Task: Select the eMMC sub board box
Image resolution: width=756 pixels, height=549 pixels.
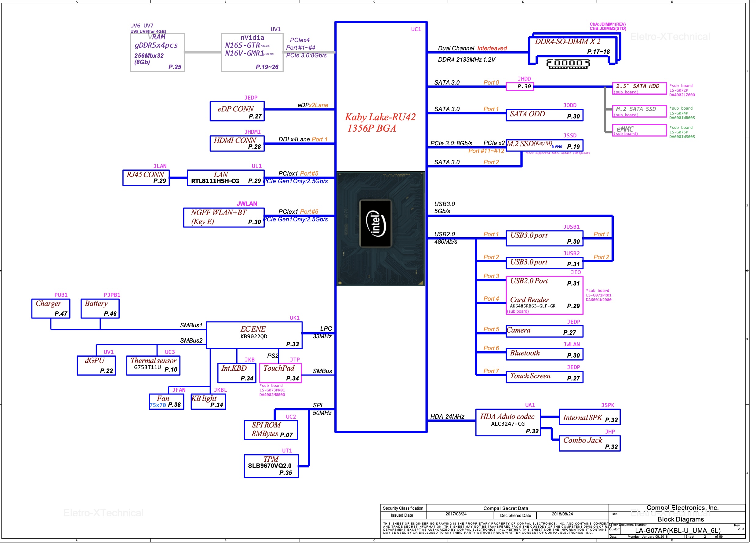Action: 639,130
